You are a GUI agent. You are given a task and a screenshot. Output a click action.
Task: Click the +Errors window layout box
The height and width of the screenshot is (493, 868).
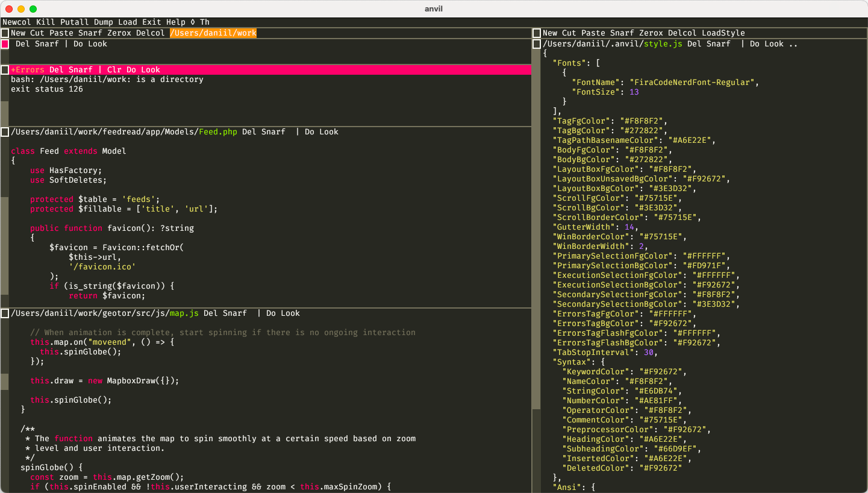pyautogui.click(x=5, y=70)
